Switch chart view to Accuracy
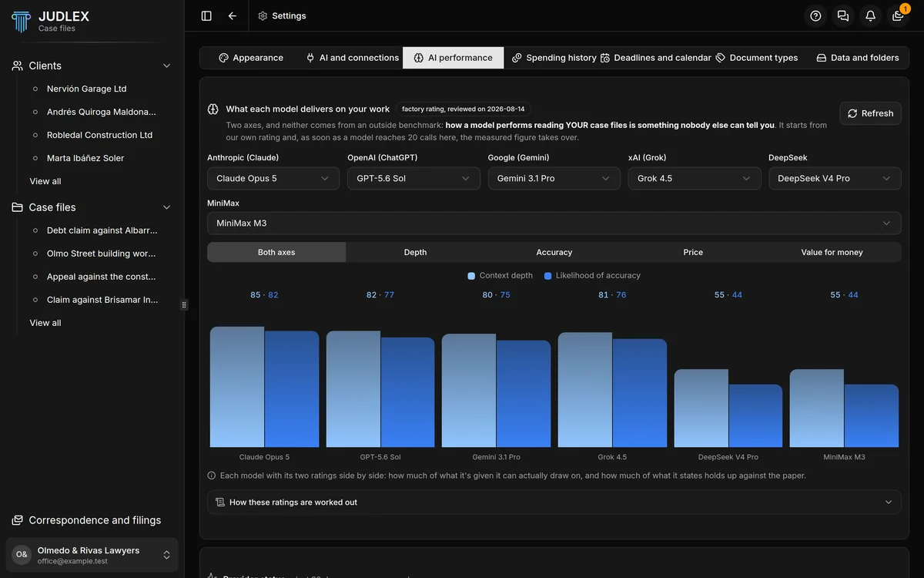 [x=554, y=252]
